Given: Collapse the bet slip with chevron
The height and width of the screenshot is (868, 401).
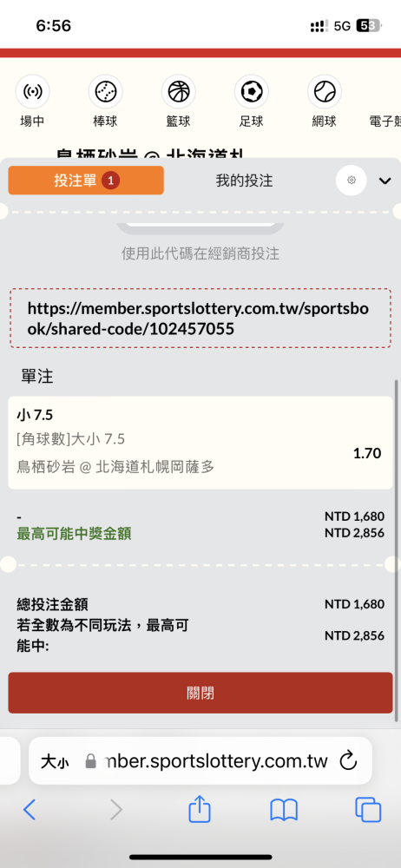Looking at the screenshot, I should pyautogui.click(x=385, y=181).
